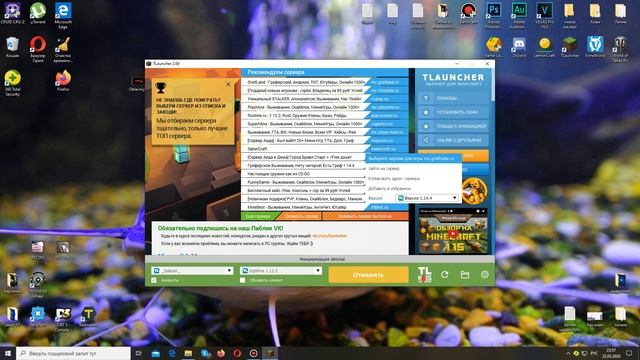This screenshot has height=360, width=640.
Task: Select the GriefLand server row
Action: coord(306,82)
